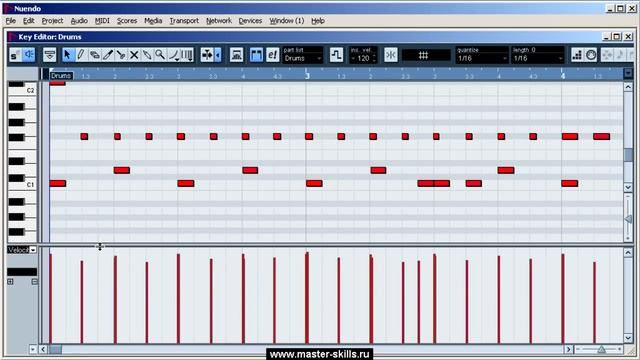
Task: Click the Show Info line button
Action: (50, 55)
